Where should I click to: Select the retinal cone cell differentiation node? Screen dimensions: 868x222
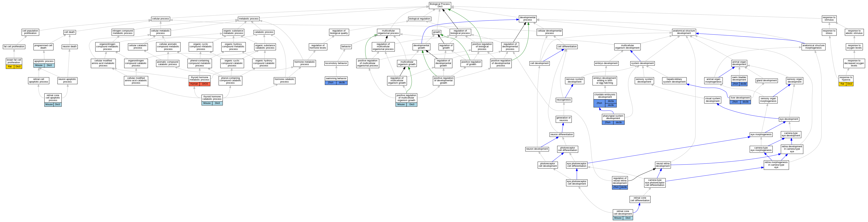[x=640, y=199]
